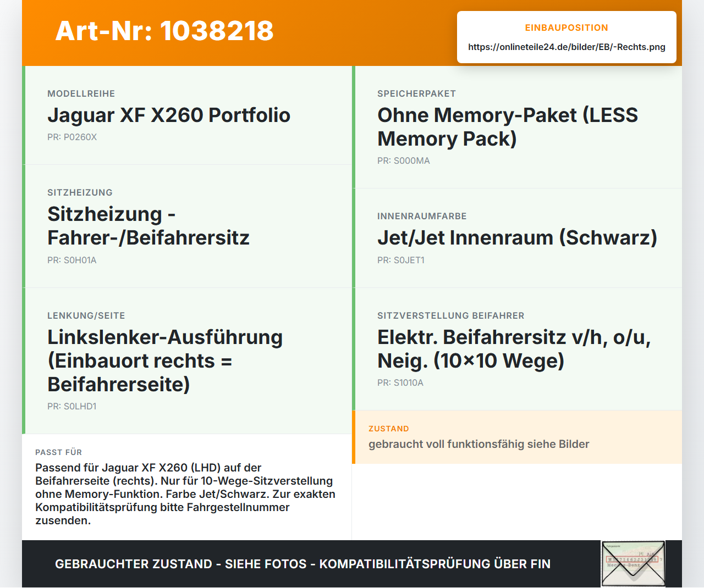
Task: Click the EINBAUPOSITION label
Action: click(566, 27)
